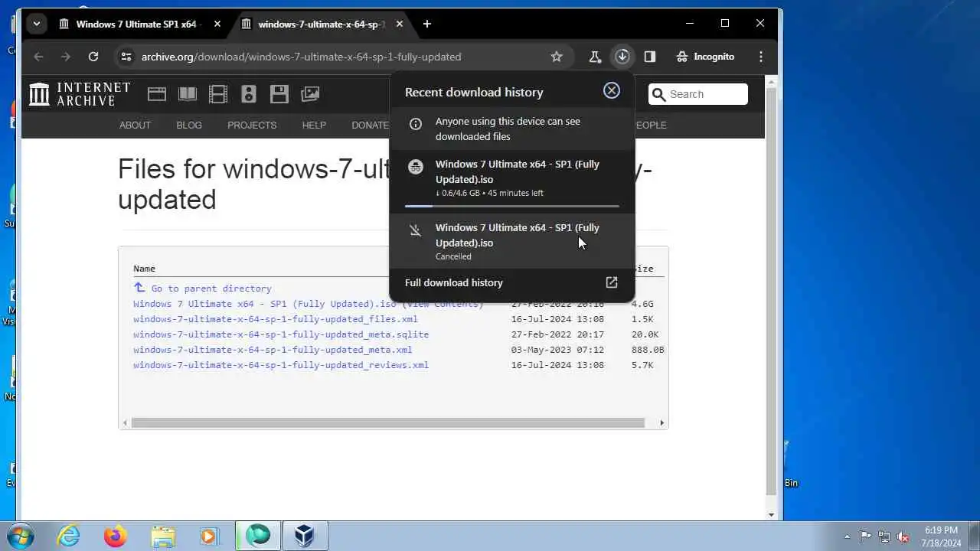Image resolution: width=980 pixels, height=551 pixels.
Task: Open Chrome three-dot menu
Action: tap(760, 57)
